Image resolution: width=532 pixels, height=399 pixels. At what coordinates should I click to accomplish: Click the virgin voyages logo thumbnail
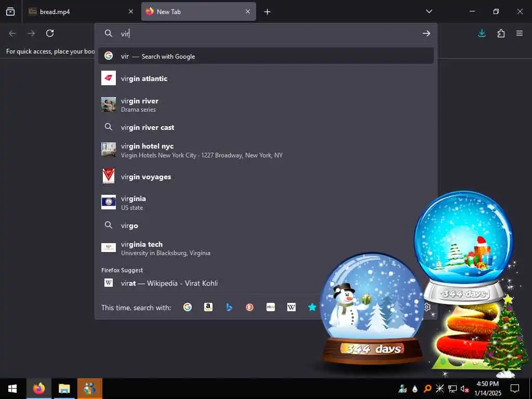click(x=109, y=176)
